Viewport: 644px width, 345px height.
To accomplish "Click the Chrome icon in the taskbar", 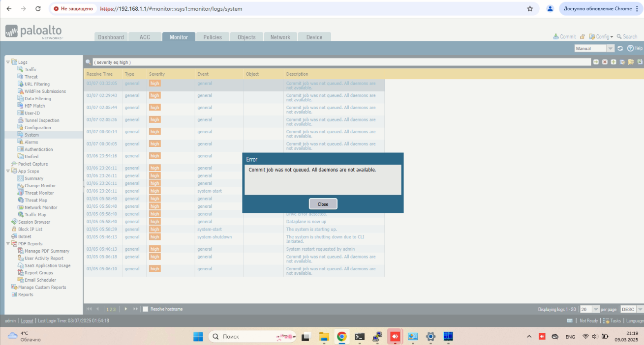I will [341, 337].
